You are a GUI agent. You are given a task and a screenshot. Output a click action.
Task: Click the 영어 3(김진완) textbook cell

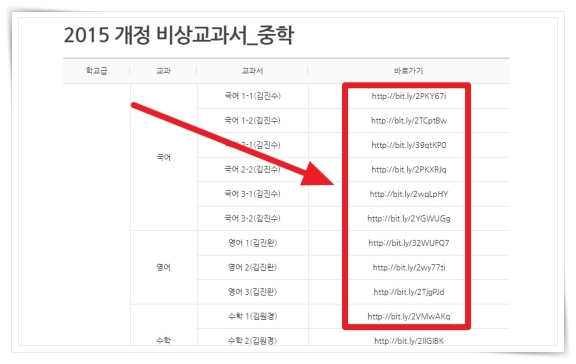click(x=252, y=292)
